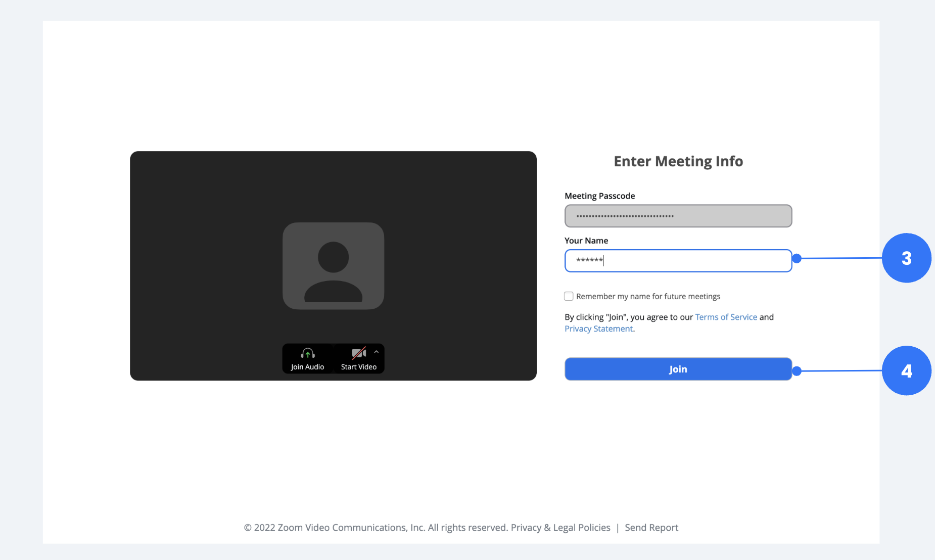Open the Privacy Statement link
The height and width of the screenshot is (560, 935).
point(598,329)
